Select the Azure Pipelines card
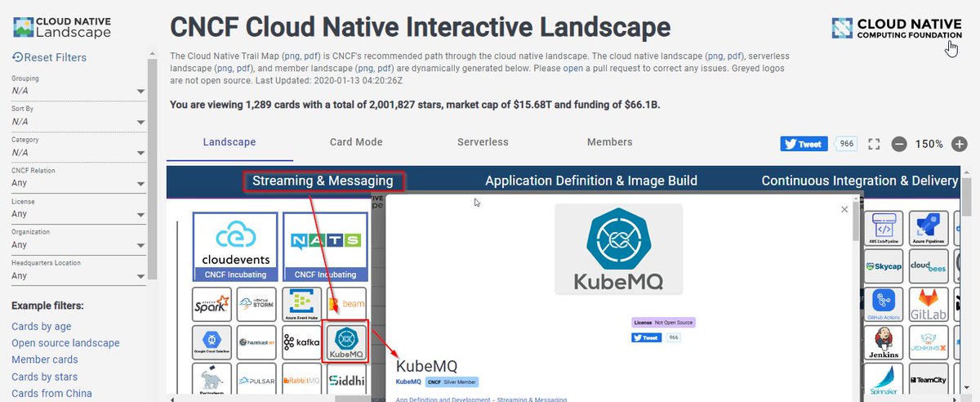980x402 pixels. (x=930, y=230)
